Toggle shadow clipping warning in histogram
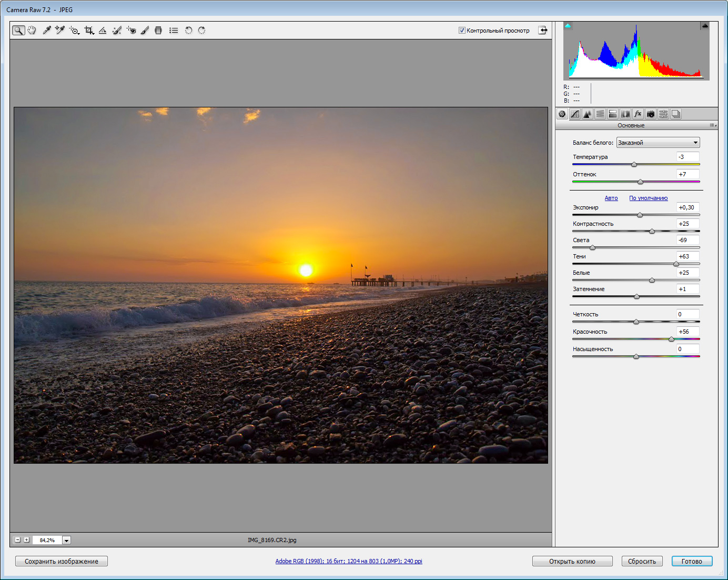The width and height of the screenshot is (728, 580). [568, 25]
